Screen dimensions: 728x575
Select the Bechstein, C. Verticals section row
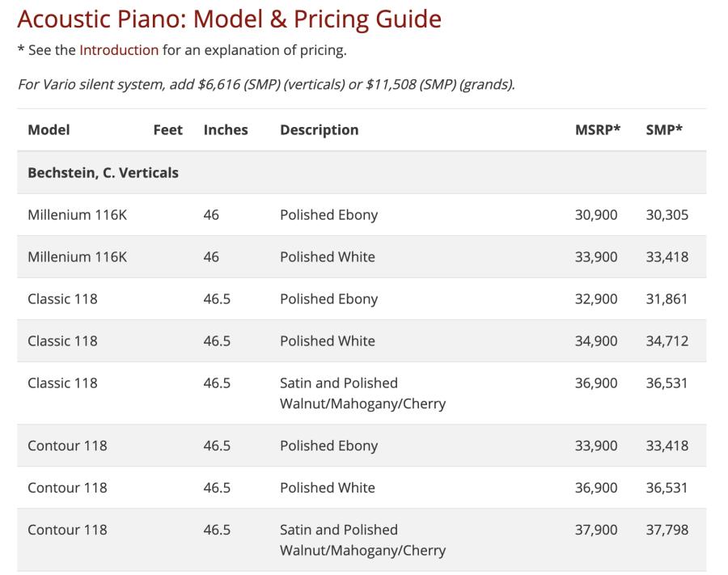(362, 172)
